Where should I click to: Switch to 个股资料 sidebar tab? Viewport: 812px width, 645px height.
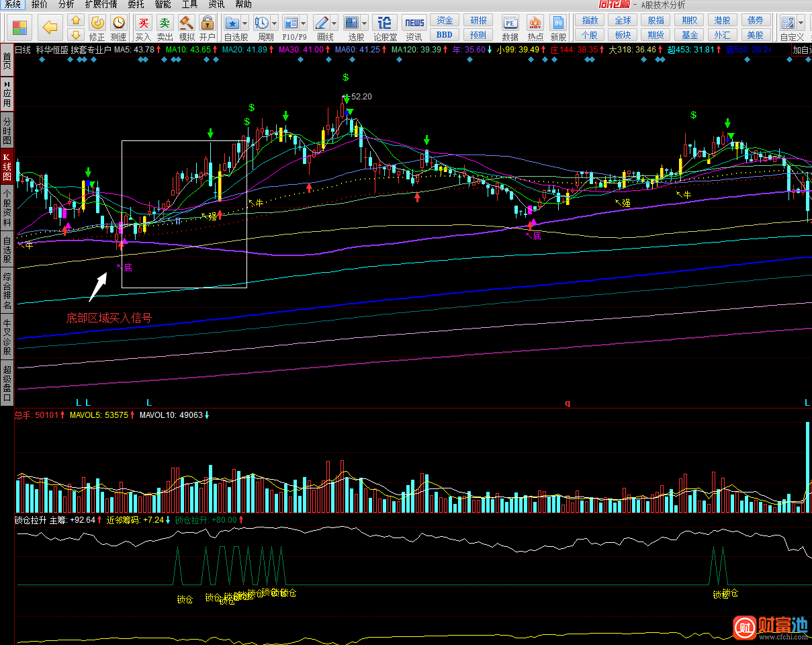click(7, 208)
